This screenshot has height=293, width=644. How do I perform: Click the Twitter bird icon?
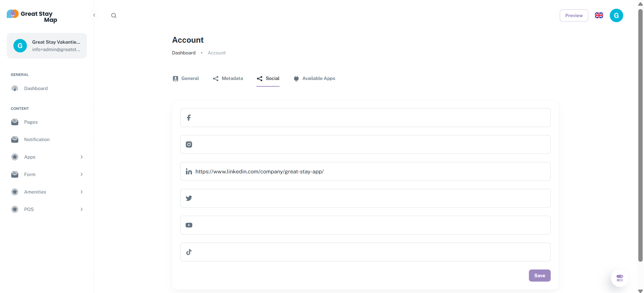189,198
